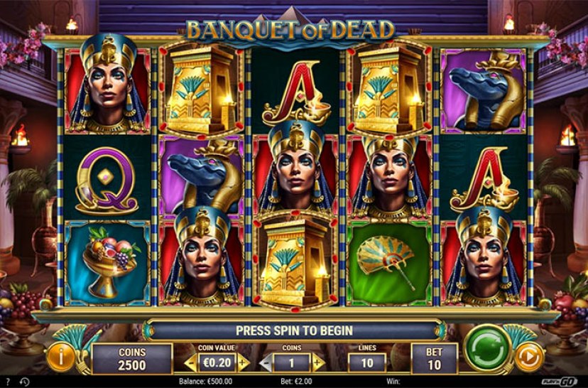
Task: Decrease coin value with minus arrow
Action: 190,363
